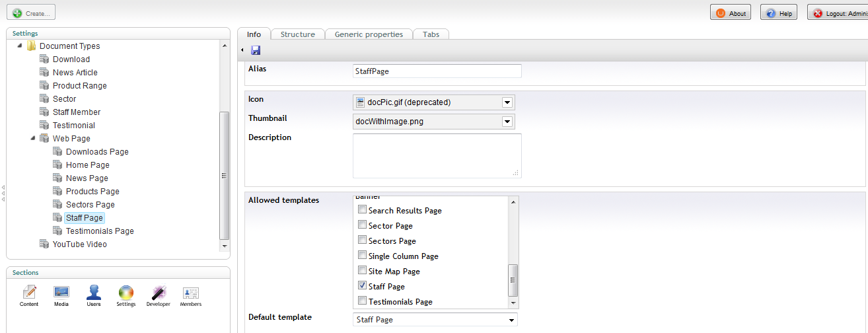Image resolution: width=868 pixels, height=333 pixels.
Task: Collapse the Web Page tree node
Action: [32, 139]
